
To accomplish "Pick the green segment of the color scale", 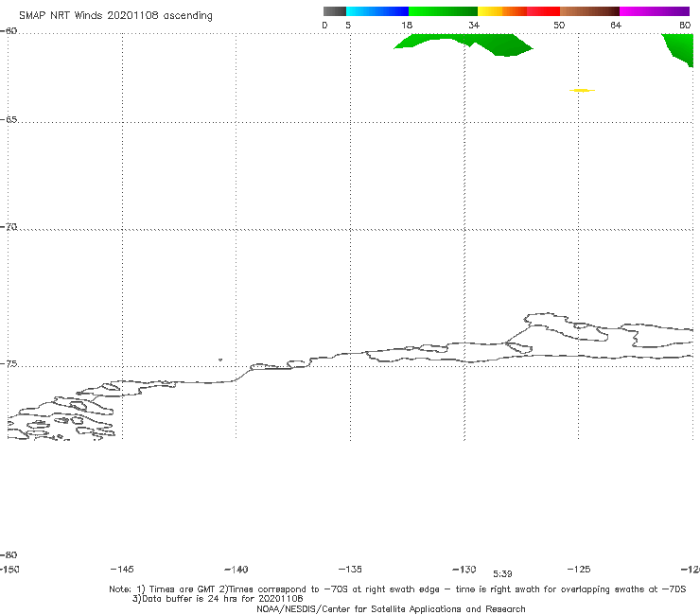I will coord(443,11).
